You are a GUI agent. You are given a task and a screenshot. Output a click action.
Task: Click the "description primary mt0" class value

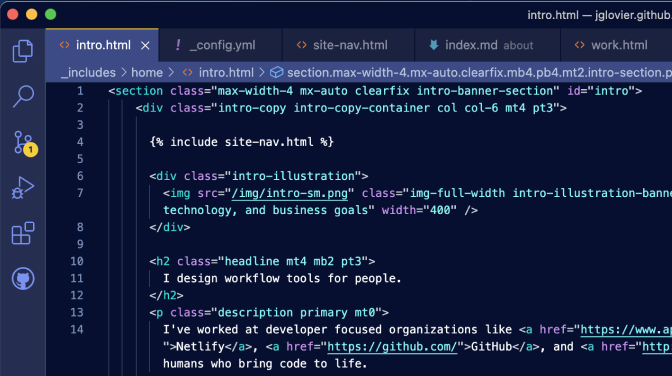297,313
